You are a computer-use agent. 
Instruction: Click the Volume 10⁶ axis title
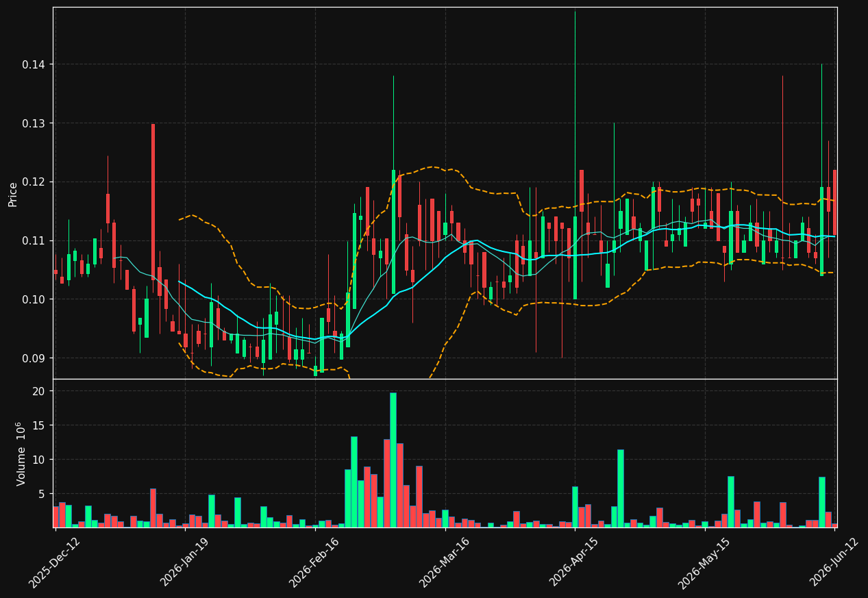coord(21,453)
